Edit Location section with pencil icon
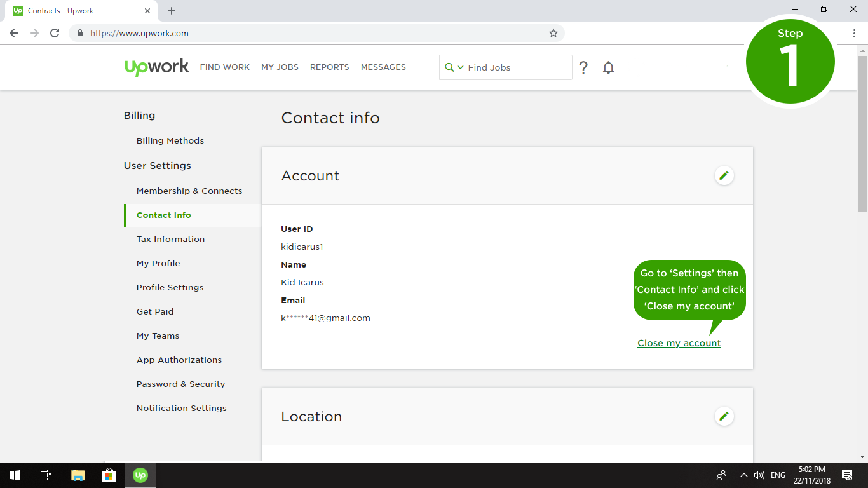This screenshot has height=488, width=868. pyautogui.click(x=724, y=416)
